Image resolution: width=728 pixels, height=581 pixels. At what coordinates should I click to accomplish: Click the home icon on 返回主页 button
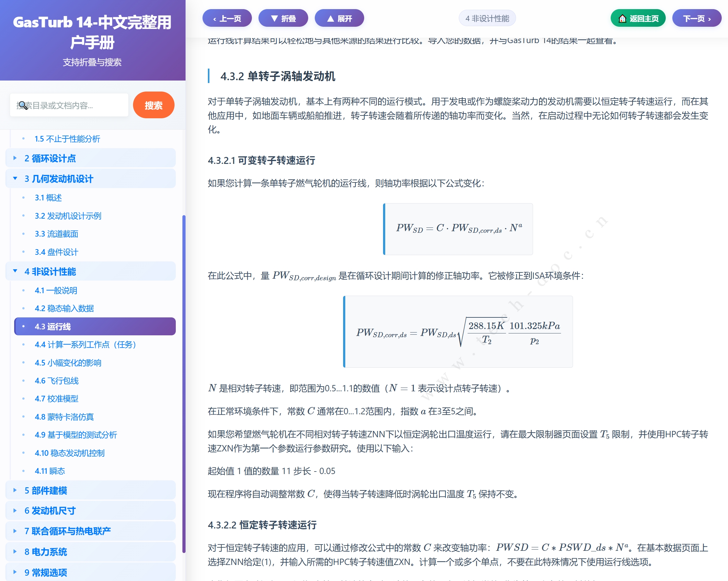pos(622,19)
